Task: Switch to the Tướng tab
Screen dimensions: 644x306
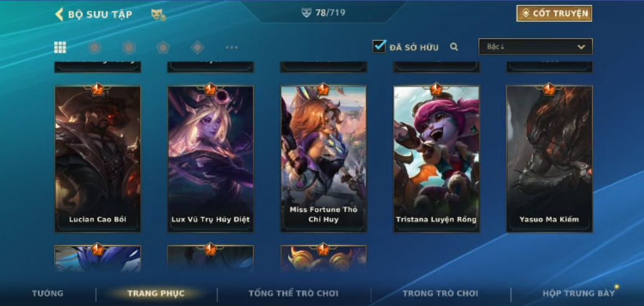Action: click(48, 294)
